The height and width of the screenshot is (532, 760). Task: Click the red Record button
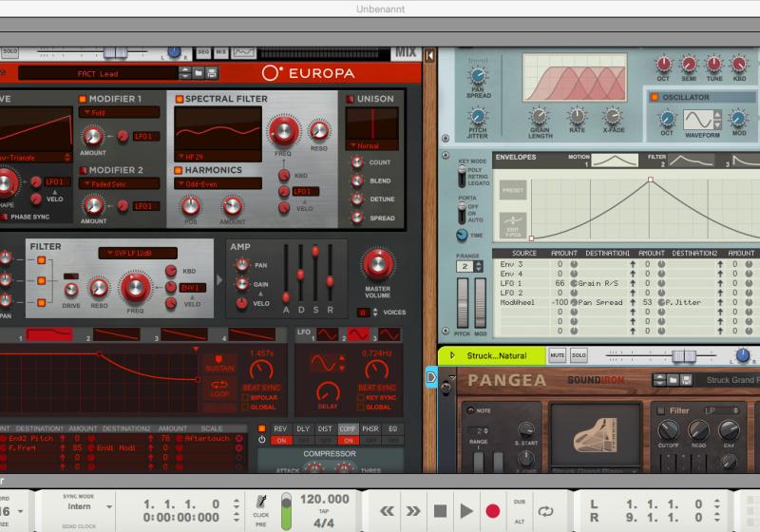[492, 511]
